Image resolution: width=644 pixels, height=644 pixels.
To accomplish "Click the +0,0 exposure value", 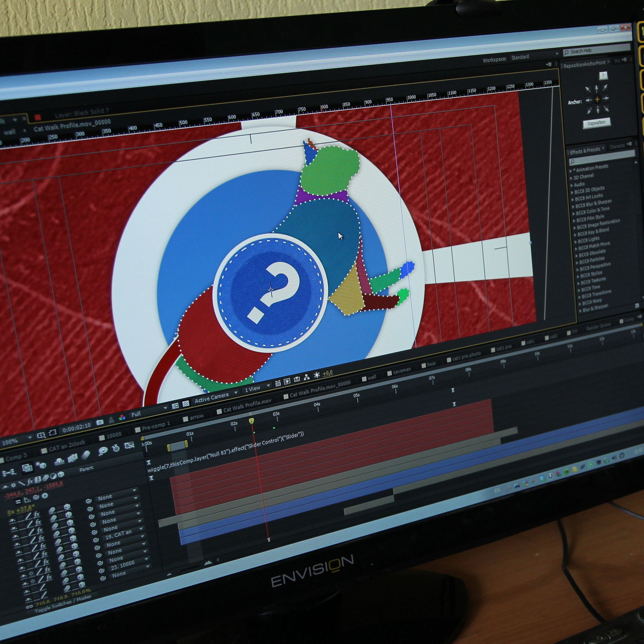I will [x=328, y=373].
